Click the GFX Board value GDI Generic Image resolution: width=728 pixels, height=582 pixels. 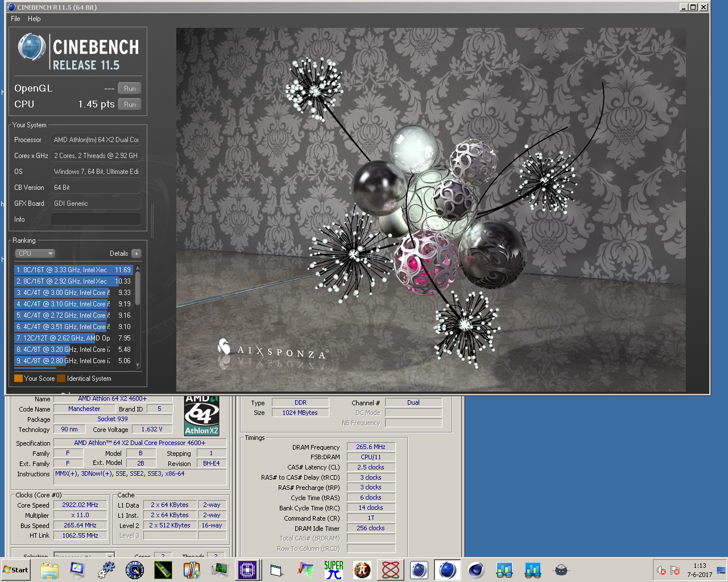pos(96,203)
